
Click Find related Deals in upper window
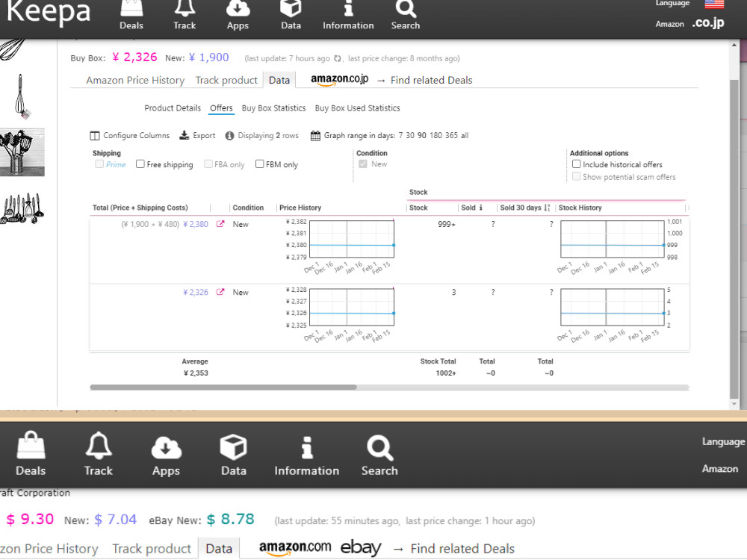click(x=431, y=80)
